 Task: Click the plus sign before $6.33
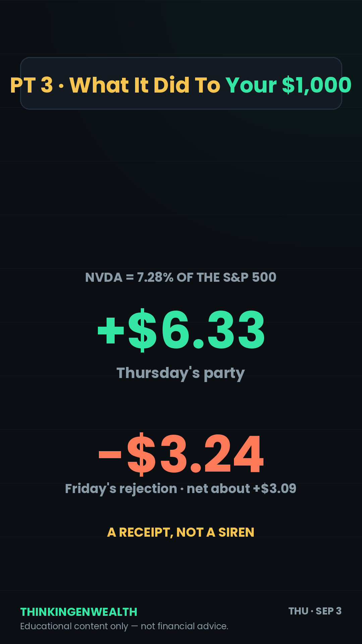point(111,331)
